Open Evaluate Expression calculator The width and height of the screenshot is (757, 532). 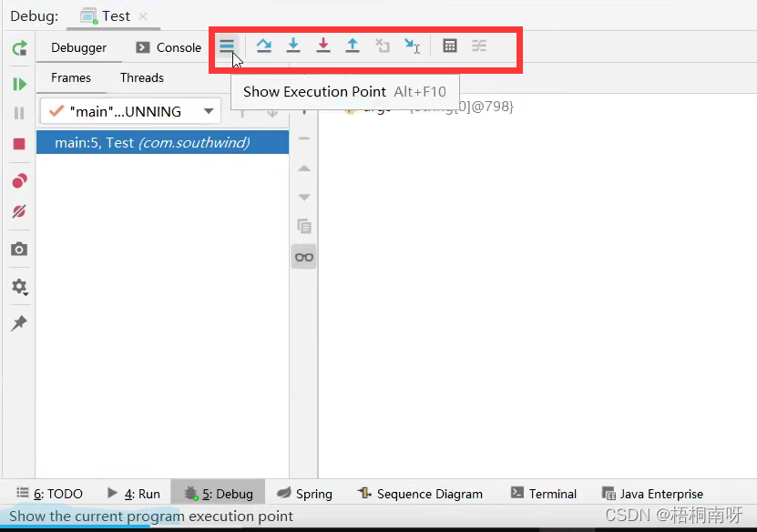[x=449, y=46]
